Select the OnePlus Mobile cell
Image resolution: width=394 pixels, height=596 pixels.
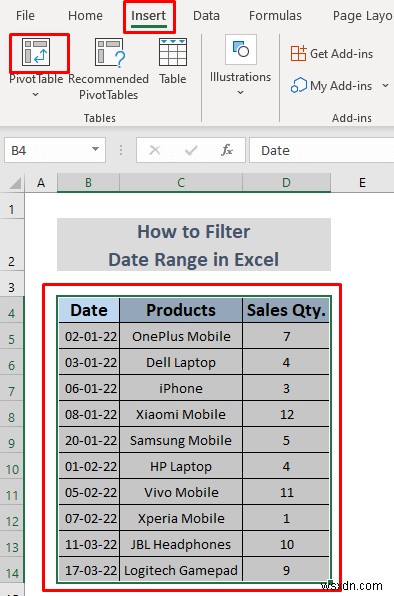(181, 336)
